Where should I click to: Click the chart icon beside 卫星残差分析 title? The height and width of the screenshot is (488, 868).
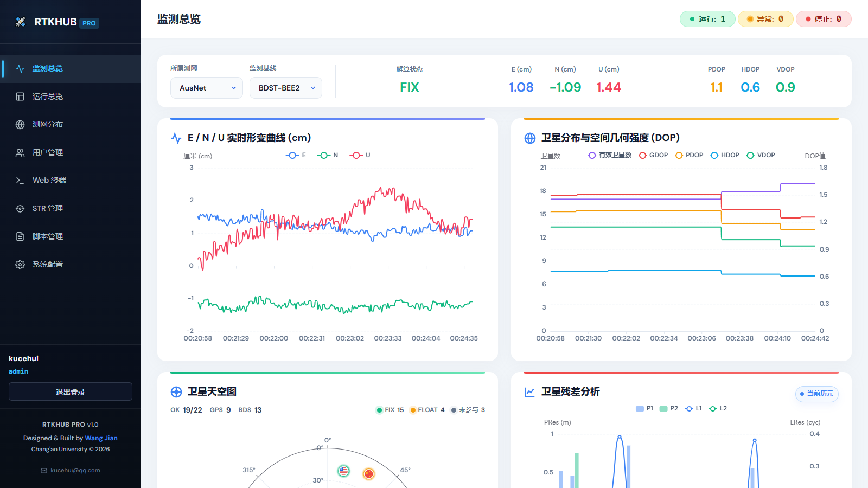[x=530, y=392]
